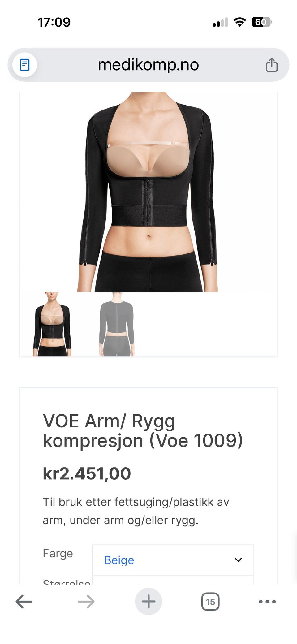Open a new tab with plus button
The image size is (297, 644).
[148, 601]
